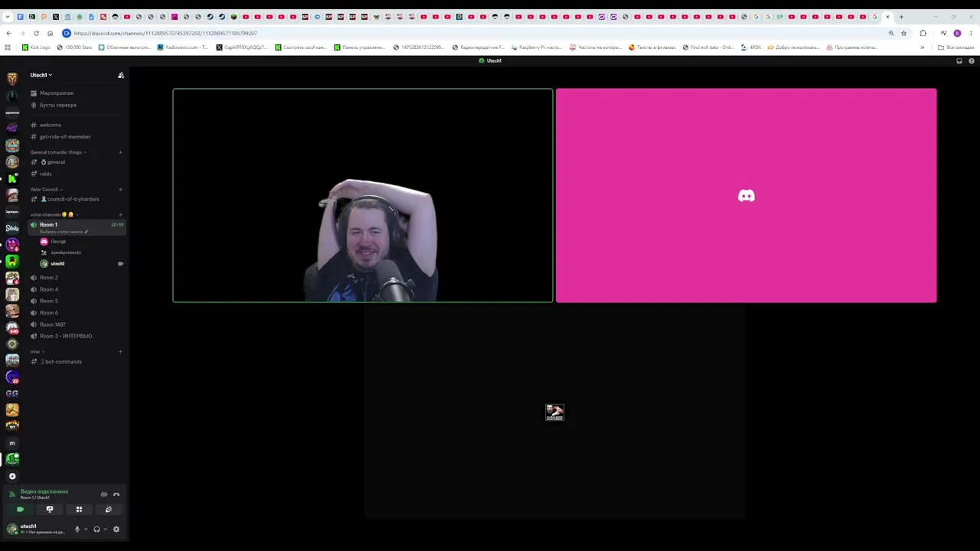The width and height of the screenshot is (980, 551).
Task: Open the Kick Logo bookmark
Action: (36, 47)
